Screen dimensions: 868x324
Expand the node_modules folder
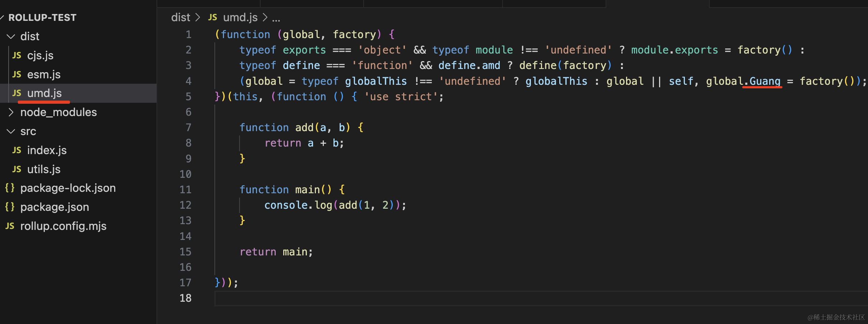click(10, 112)
